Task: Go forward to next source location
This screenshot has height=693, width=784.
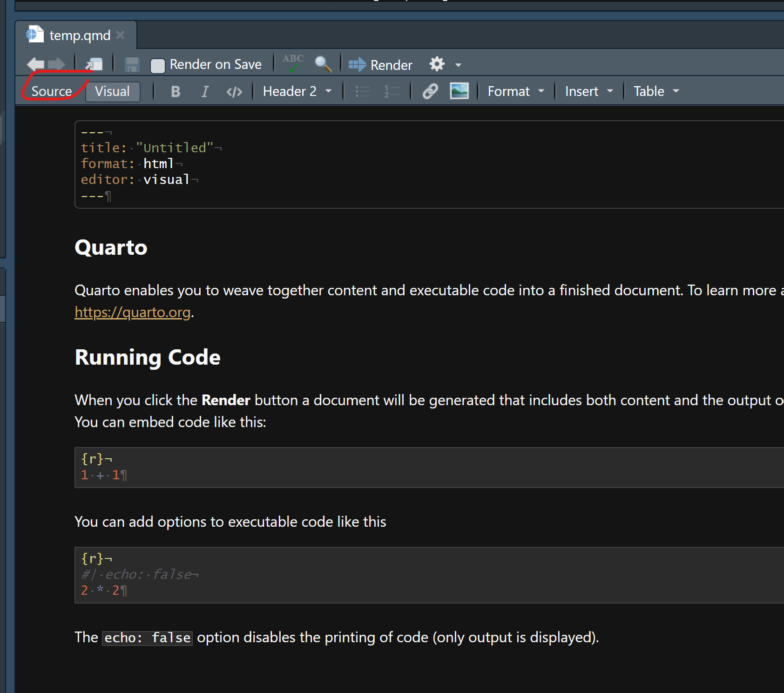Action: (x=57, y=64)
